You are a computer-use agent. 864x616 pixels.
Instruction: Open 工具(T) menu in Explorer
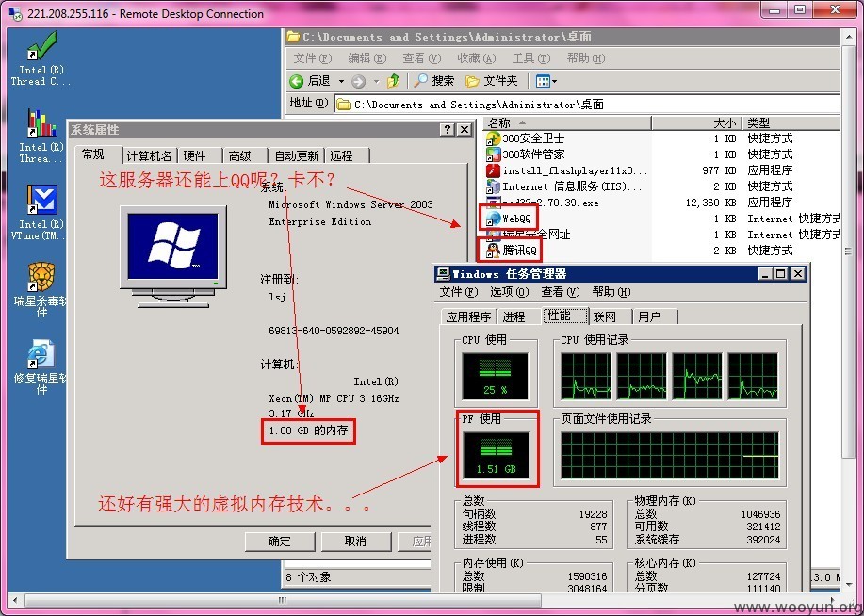click(x=531, y=58)
